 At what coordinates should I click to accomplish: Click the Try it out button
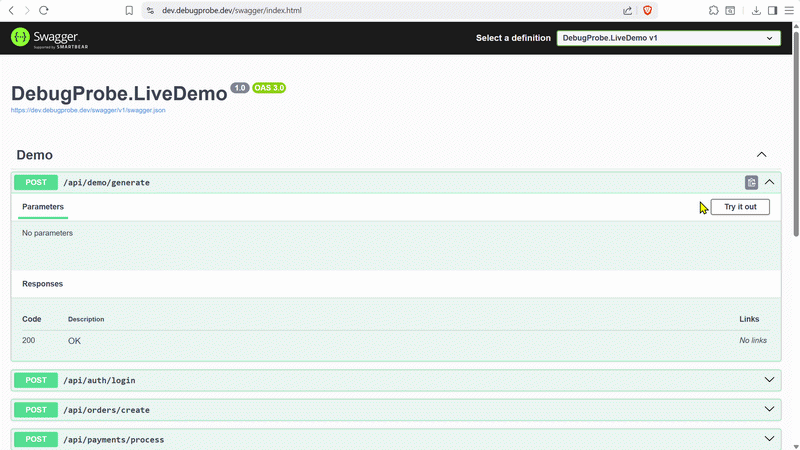[740, 207]
